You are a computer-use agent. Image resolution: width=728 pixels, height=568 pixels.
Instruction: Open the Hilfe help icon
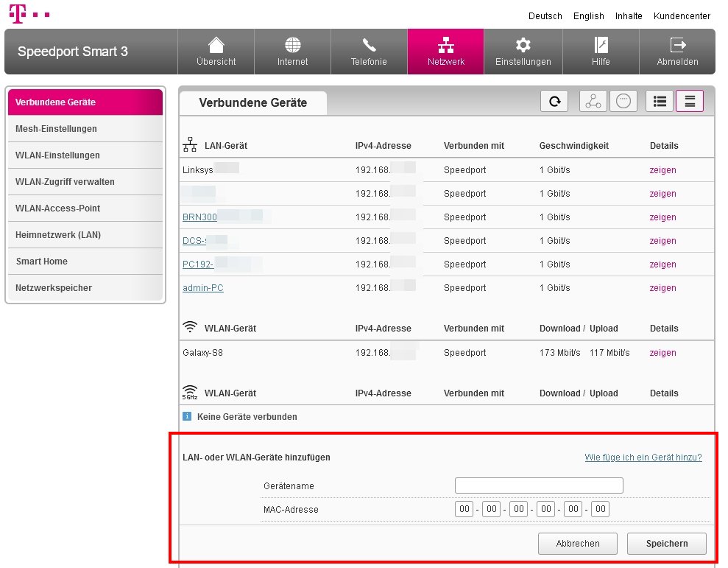click(x=601, y=50)
